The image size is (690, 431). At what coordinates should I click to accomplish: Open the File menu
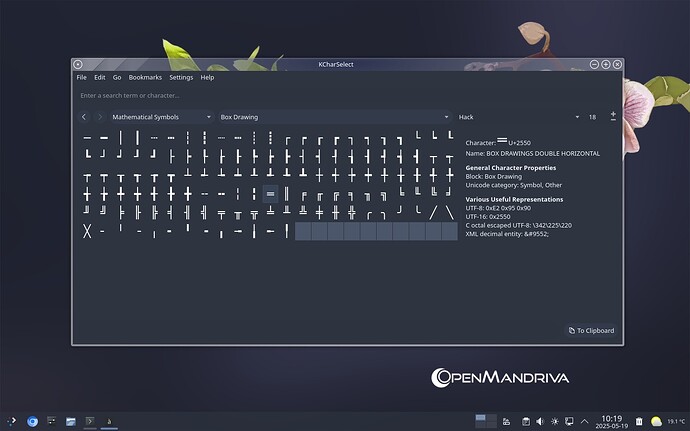coord(81,77)
